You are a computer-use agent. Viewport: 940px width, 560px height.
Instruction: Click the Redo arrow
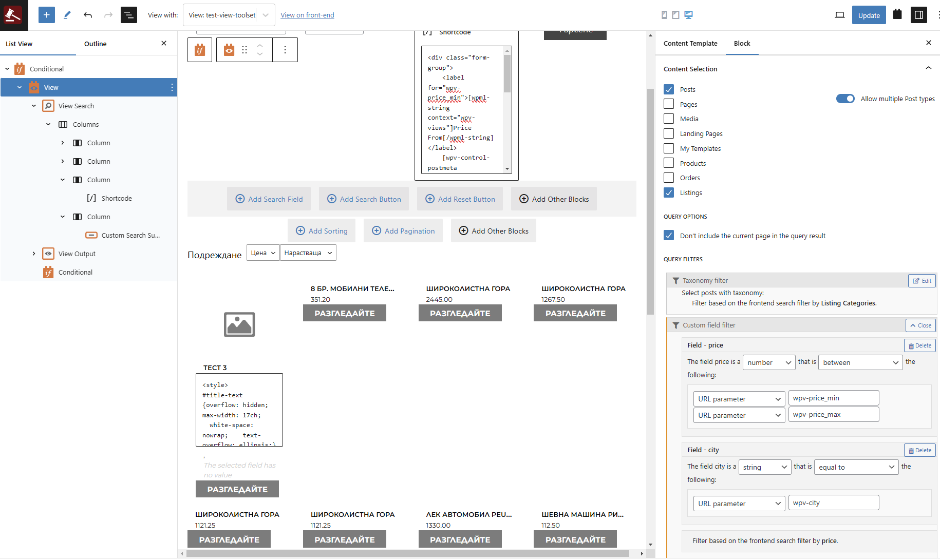(x=108, y=15)
